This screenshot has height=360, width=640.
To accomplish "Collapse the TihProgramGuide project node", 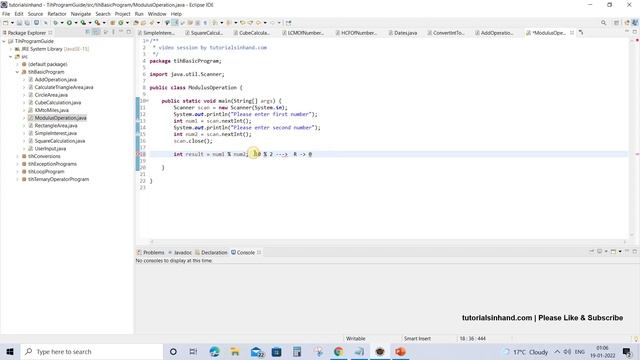I will coord(4,41).
